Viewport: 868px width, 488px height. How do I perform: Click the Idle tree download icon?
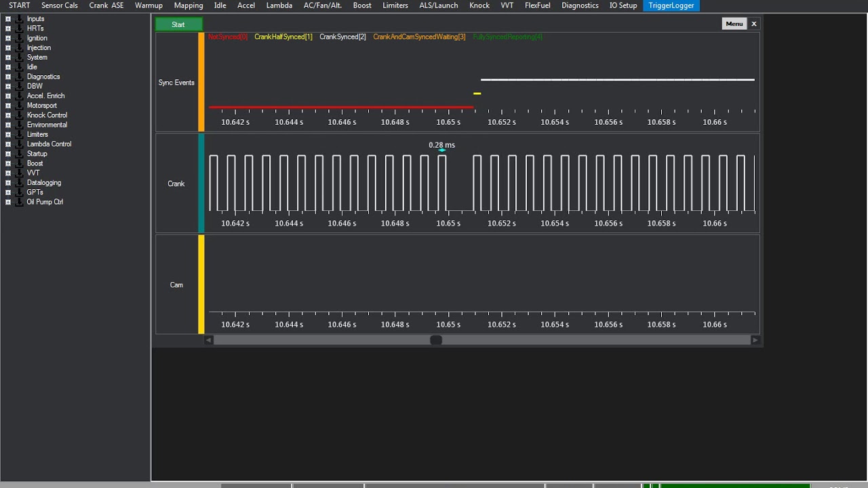(18, 67)
